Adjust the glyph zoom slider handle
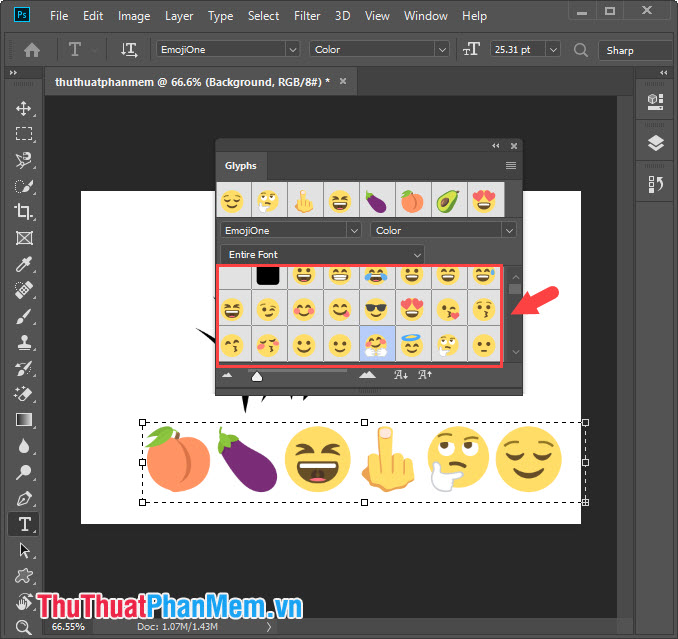678x639 pixels. coord(257,377)
